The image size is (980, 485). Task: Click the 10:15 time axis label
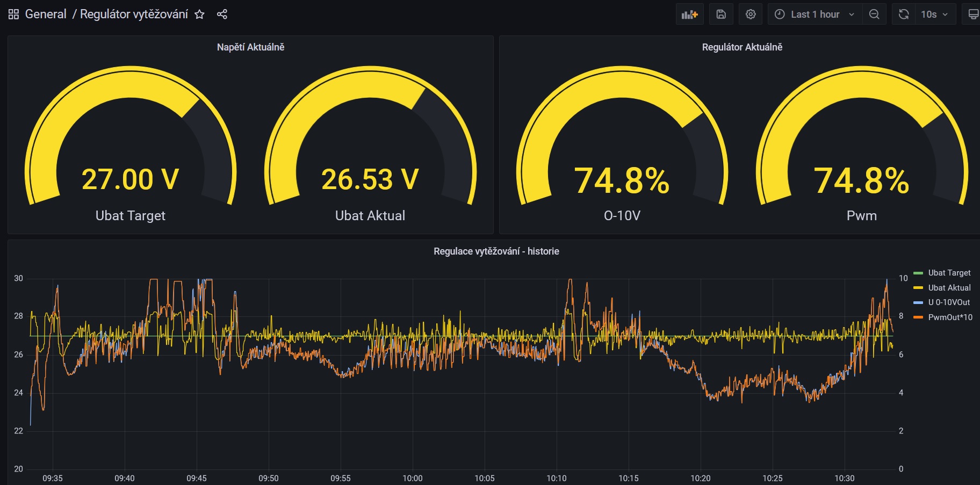[629, 478]
